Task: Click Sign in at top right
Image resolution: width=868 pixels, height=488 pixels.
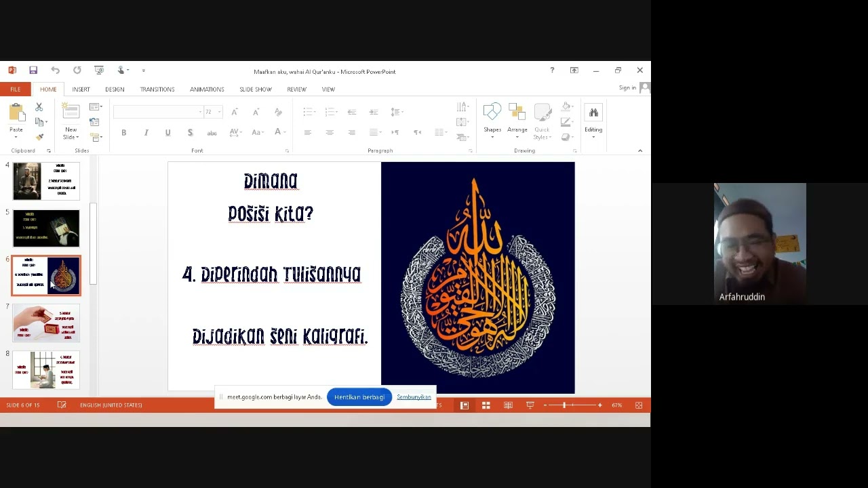Action: pos(627,88)
